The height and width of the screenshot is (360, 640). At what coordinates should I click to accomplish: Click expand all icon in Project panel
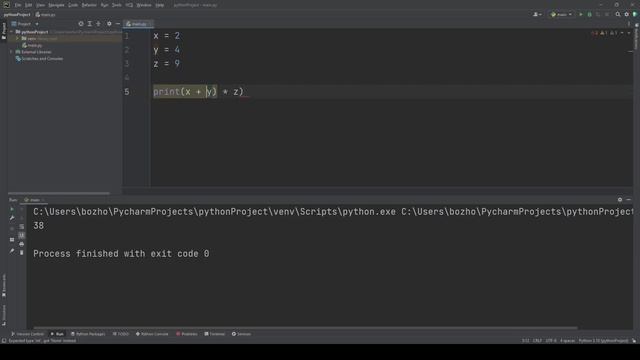[x=90, y=24]
